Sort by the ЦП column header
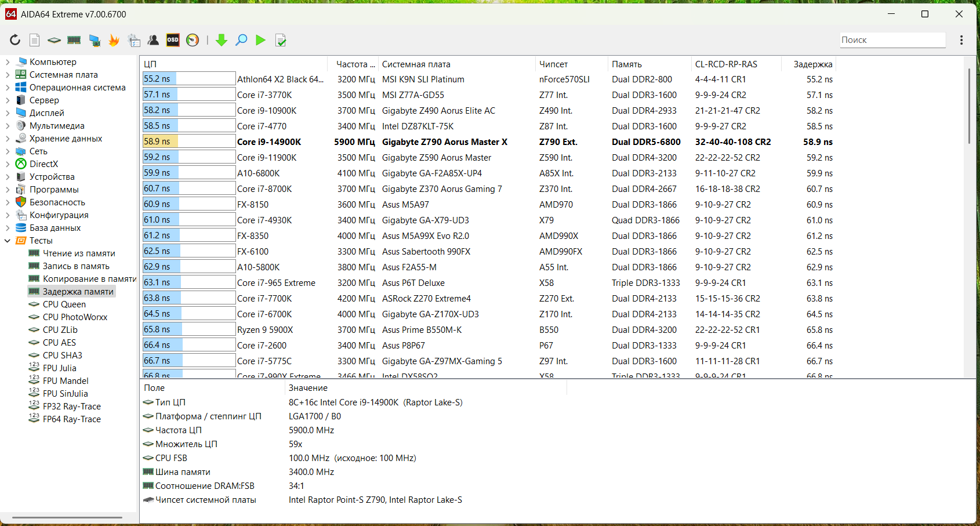The height and width of the screenshot is (526, 980). coord(235,64)
